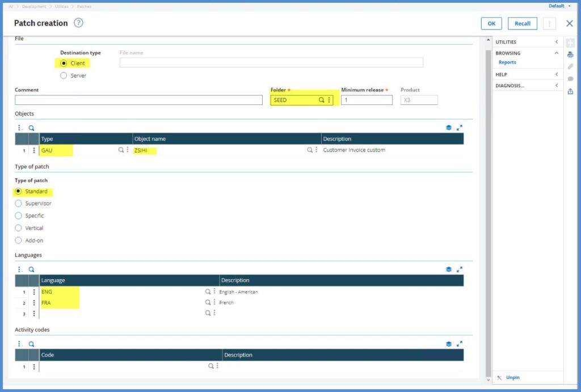Open lookup for ZSIHI object name
581x392 pixels.
click(x=310, y=150)
